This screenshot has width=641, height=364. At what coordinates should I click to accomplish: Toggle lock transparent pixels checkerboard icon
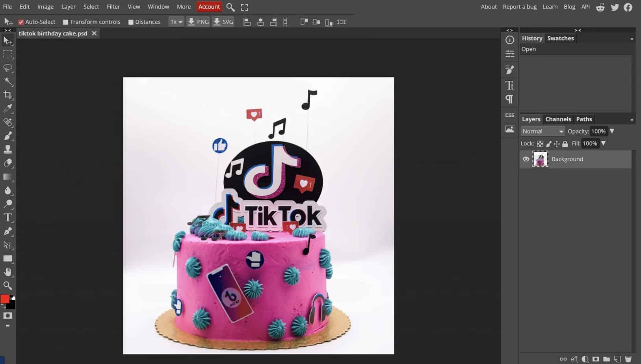tap(540, 144)
